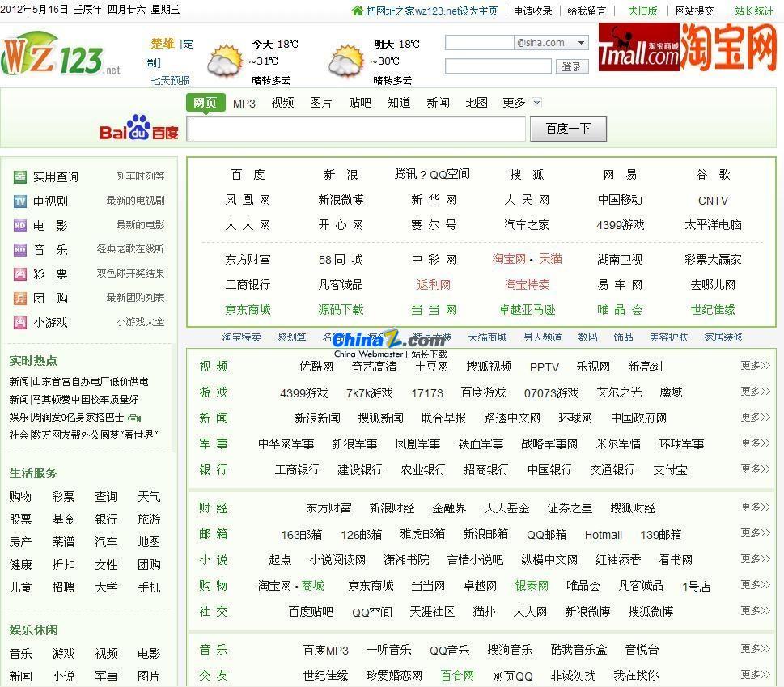Open the 淘宝特卖 red link in main grid
Screen dimensions: 784x687
[527, 285]
